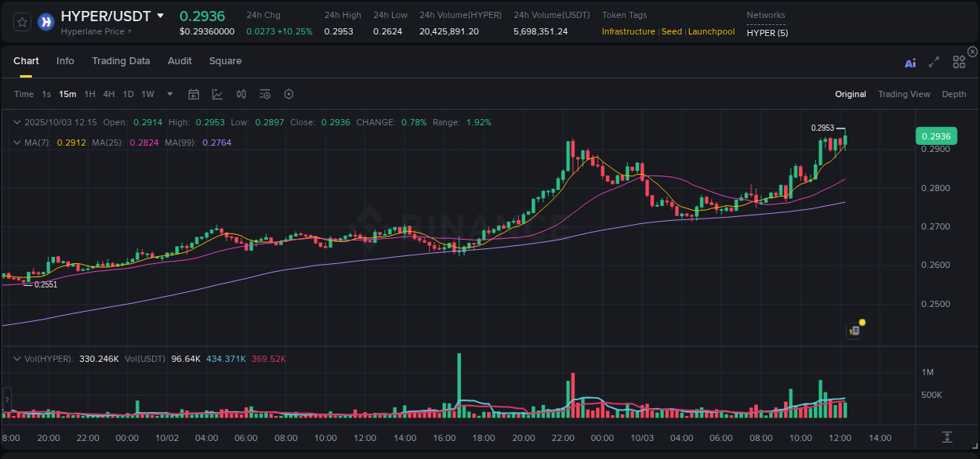Open the chart style selector icon
Image resolution: width=980 pixels, height=459 pixels.
tap(216, 94)
